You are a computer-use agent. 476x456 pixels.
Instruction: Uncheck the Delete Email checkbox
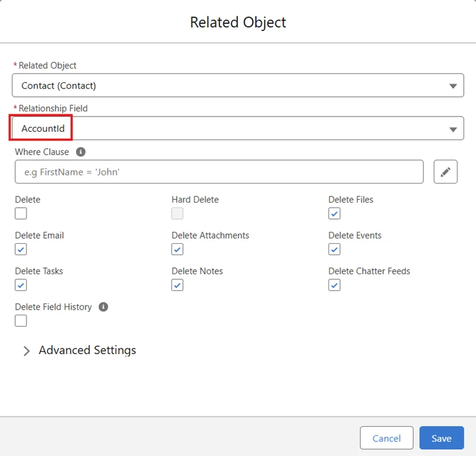click(x=21, y=250)
